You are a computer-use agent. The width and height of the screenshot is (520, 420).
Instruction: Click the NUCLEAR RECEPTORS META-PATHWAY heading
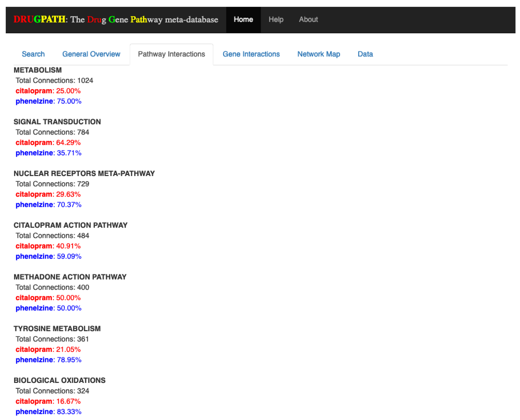[x=84, y=173]
